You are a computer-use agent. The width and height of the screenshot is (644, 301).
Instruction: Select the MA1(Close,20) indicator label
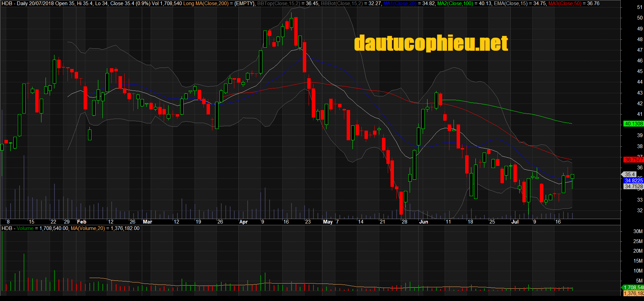[399, 3]
